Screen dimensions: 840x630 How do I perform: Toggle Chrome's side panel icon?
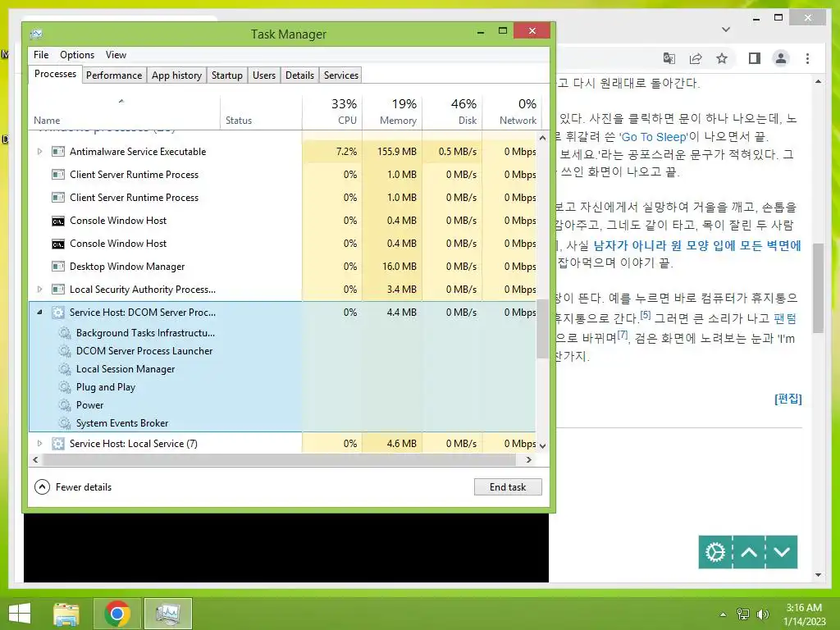(x=755, y=58)
